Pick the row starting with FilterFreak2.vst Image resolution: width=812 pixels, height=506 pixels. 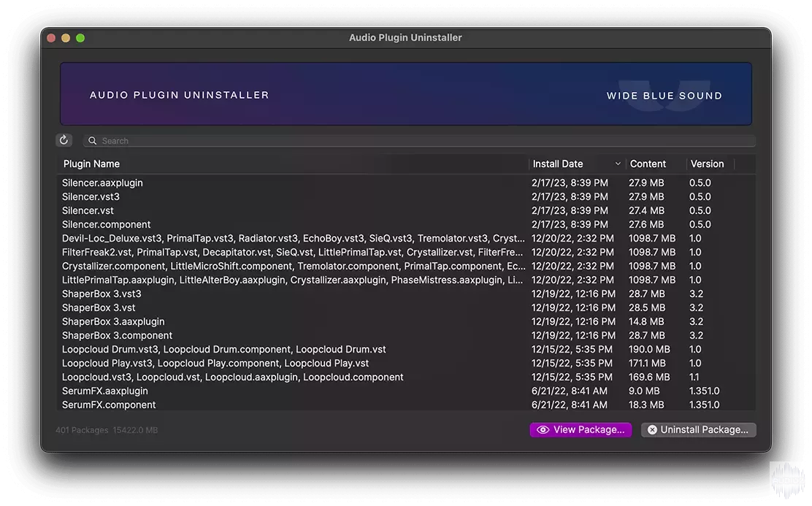click(x=406, y=252)
